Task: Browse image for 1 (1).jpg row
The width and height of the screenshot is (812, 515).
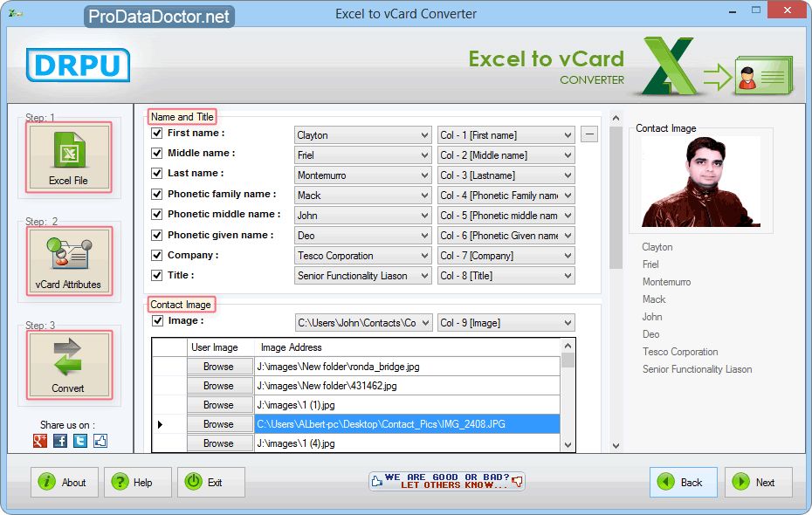Action: [x=219, y=405]
